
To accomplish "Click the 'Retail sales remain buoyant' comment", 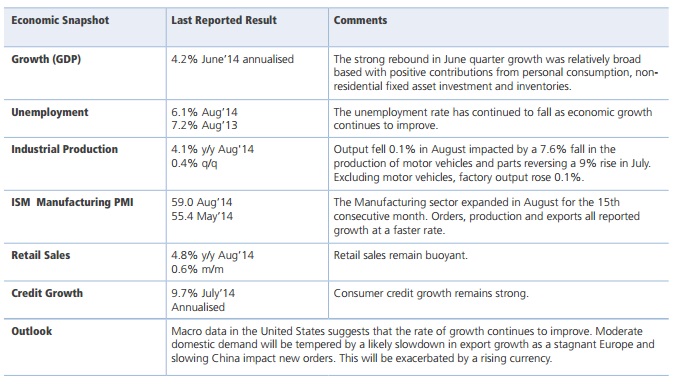I will [x=401, y=255].
